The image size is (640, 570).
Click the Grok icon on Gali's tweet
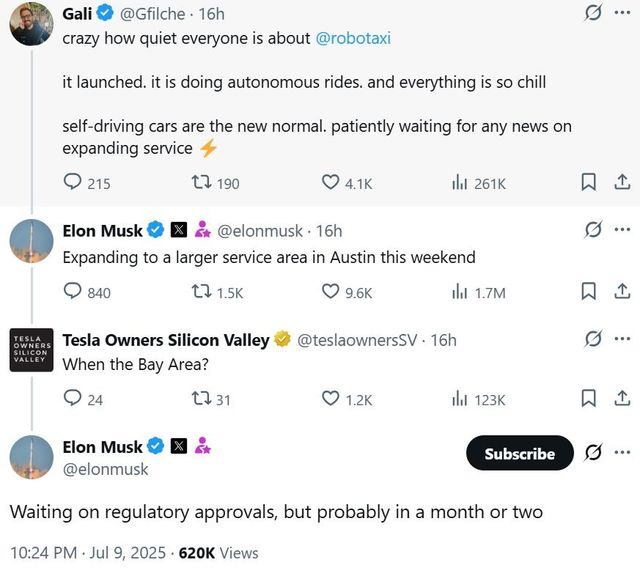pyautogui.click(x=593, y=12)
